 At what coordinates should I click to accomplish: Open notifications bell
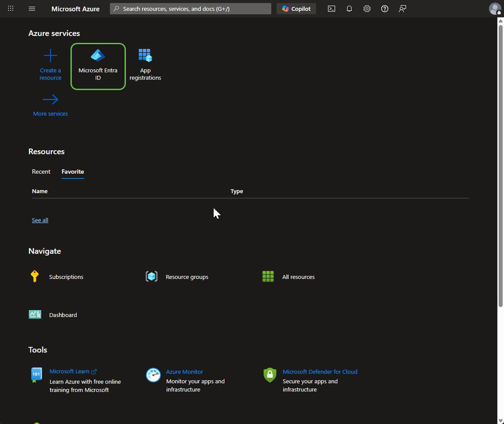[x=349, y=9]
